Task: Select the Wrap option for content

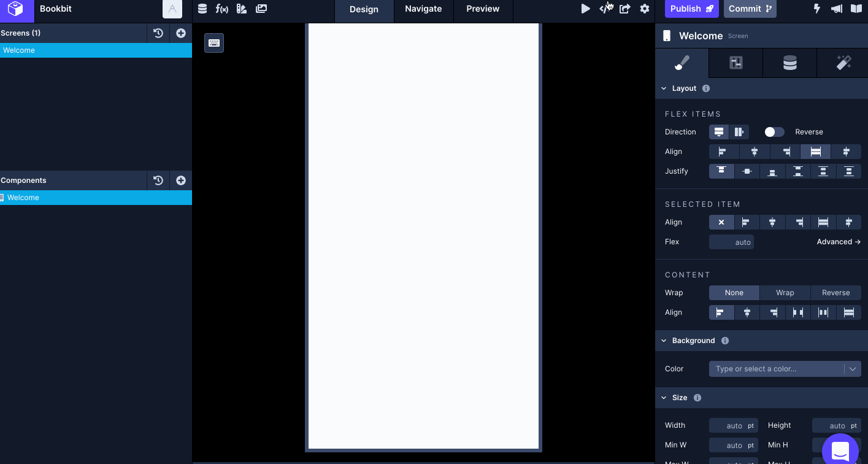Action: 785,293
